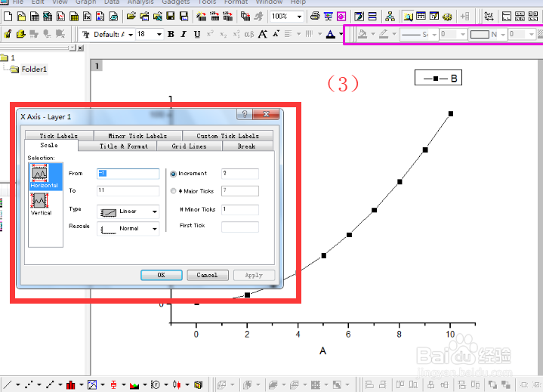Close the X Axis dialog
The height and width of the screenshot is (392, 543).
266,114
